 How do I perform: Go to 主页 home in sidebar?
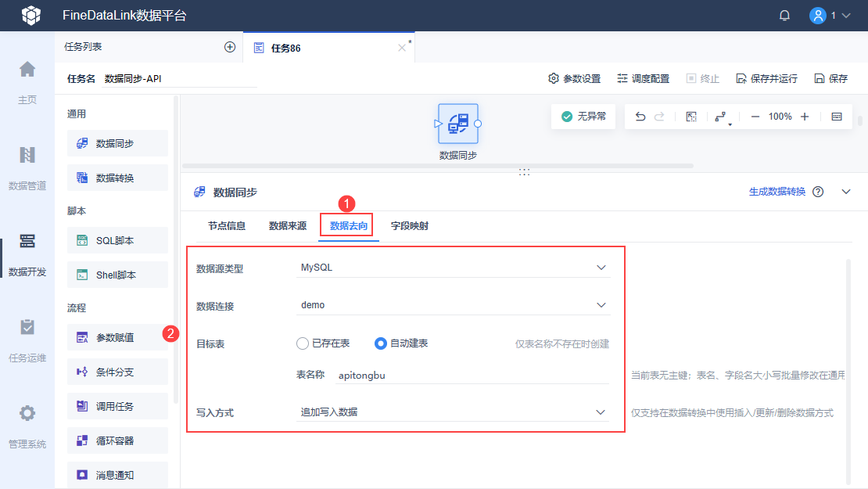(x=27, y=82)
